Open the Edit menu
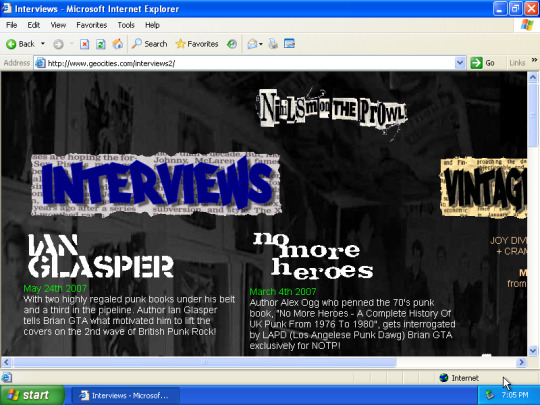The width and height of the screenshot is (540, 405). pyautogui.click(x=33, y=25)
